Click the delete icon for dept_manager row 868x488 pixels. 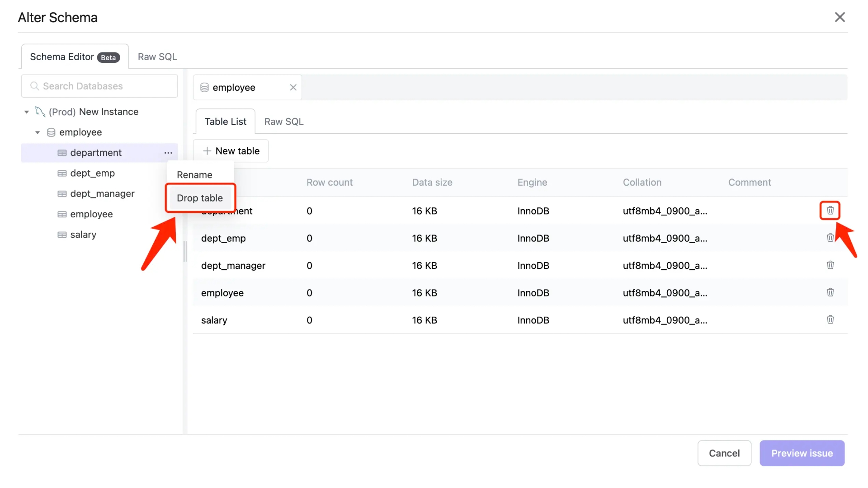(830, 264)
